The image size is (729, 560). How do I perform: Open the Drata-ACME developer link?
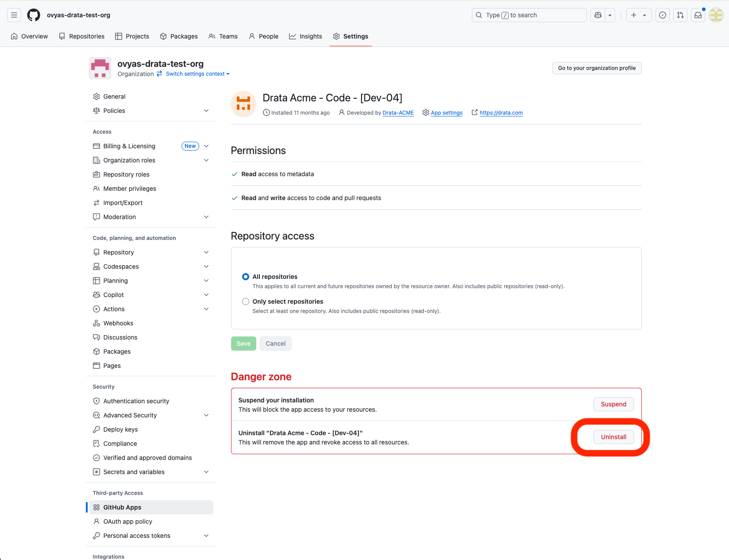tap(398, 113)
